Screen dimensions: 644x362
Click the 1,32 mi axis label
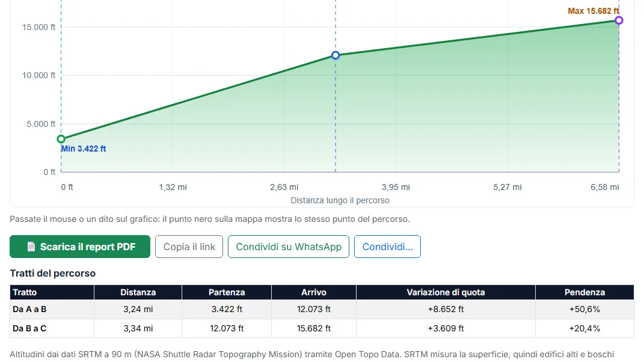pos(173,187)
